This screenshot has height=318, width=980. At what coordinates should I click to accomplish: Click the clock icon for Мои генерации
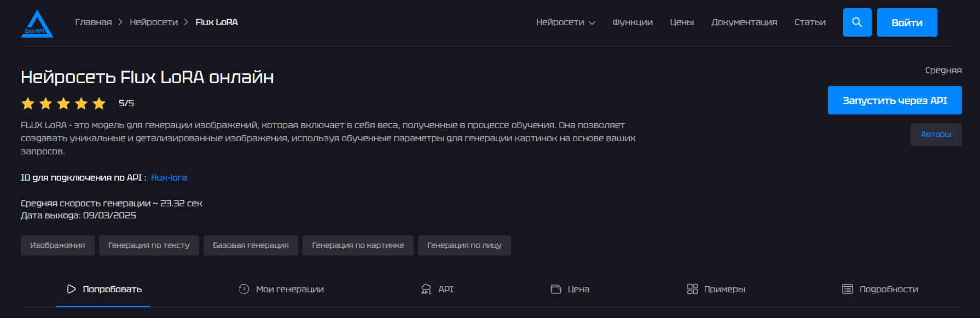coord(244,289)
